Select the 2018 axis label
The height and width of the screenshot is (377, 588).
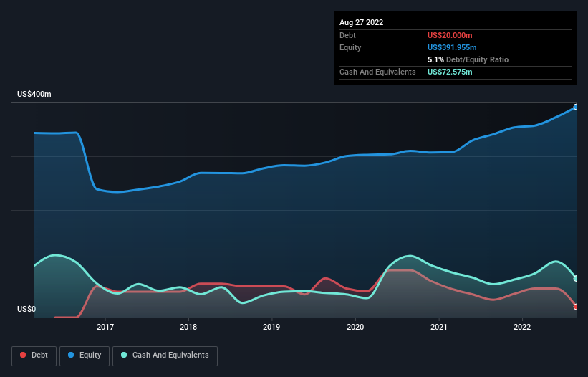click(188, 327)
